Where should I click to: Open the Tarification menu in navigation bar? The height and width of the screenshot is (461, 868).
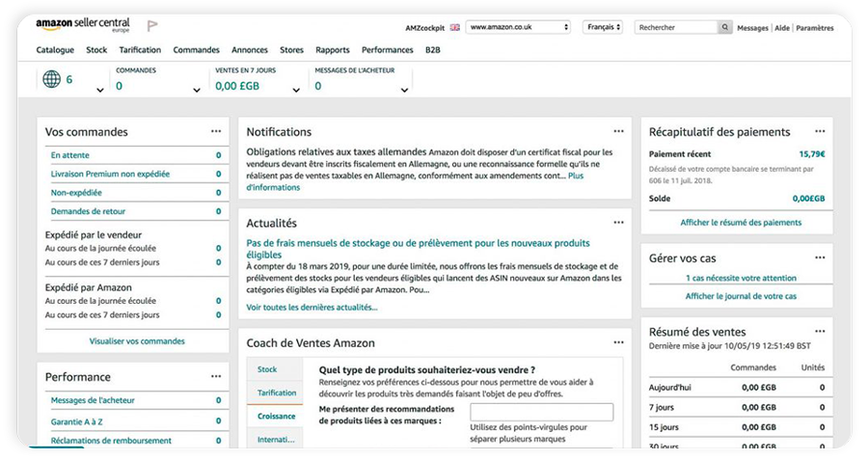140,50
